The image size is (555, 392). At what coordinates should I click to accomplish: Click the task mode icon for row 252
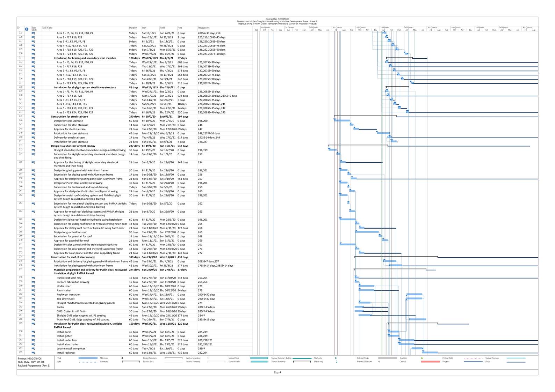(34, 146)
